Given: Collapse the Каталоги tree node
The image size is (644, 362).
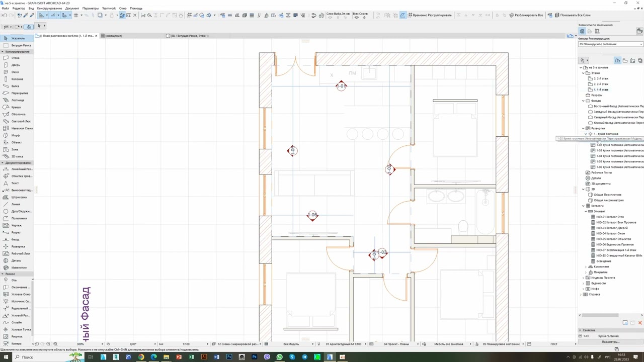Looking at the screenshot, I should click(584, 206).
